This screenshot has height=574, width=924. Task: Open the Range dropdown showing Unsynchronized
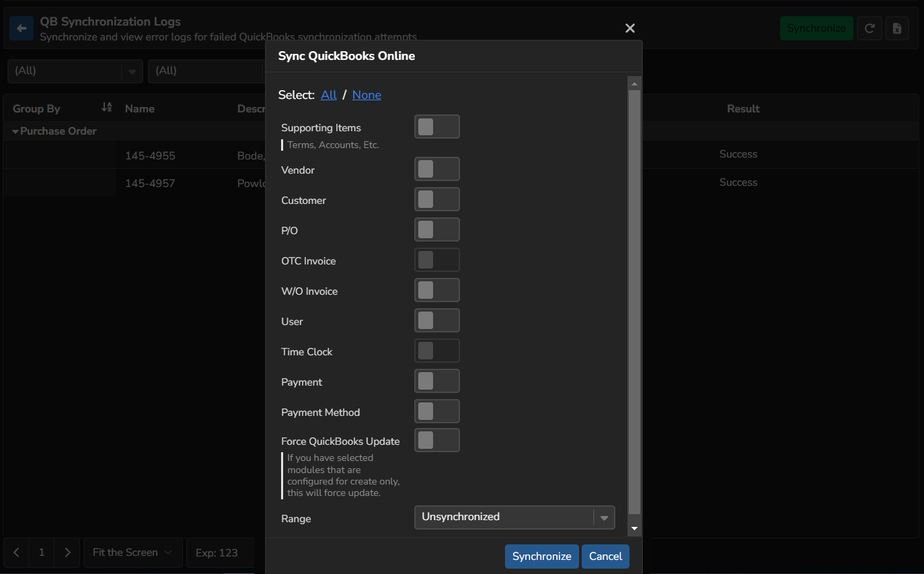[x=514, y=517]
